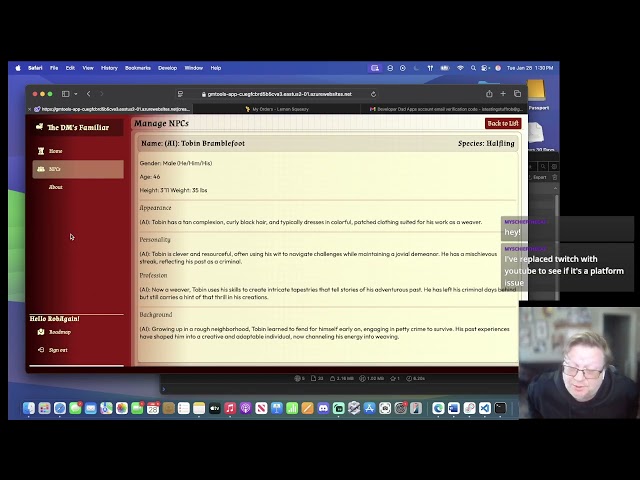The width and height of the screenshot is (640, 480).
Task: Open Spotlight search in menu bar
Action: [x=473, y=68]
